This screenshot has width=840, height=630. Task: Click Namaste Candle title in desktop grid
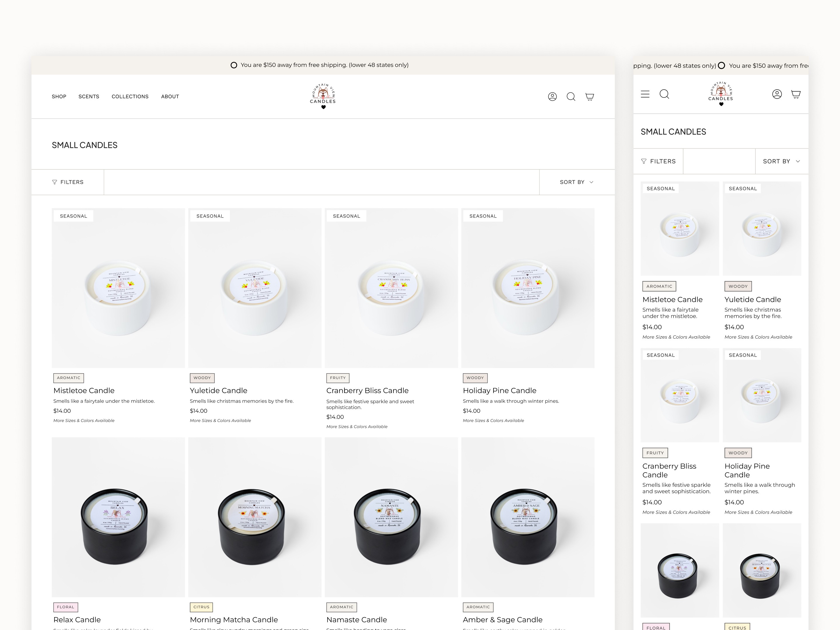pos(357,620)
